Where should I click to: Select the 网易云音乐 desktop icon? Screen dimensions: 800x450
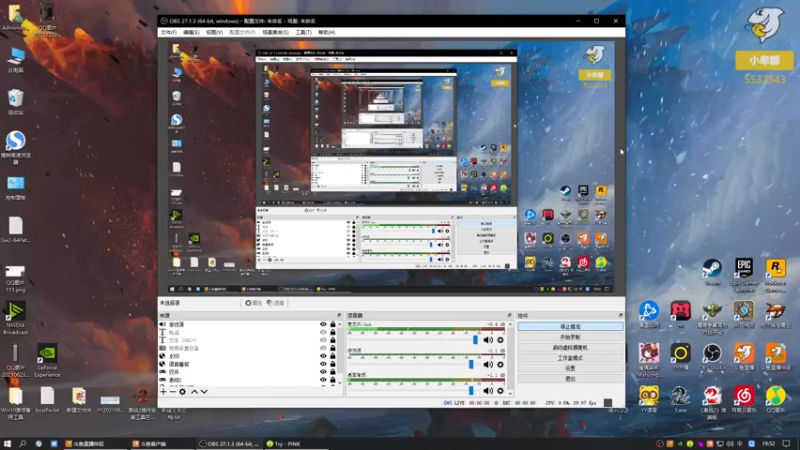744,399
